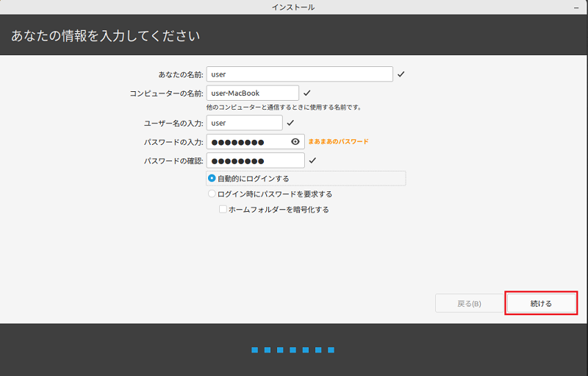Viewport: 588px width, 376px height.
Task: Click the checkmark beside パスワードの確認 field
Action: 312,160
